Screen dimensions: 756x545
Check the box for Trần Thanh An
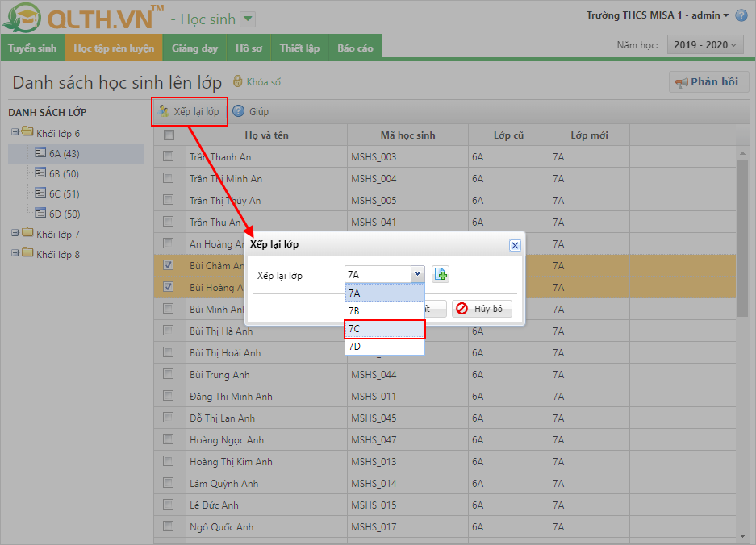click(x=169, y=156)
